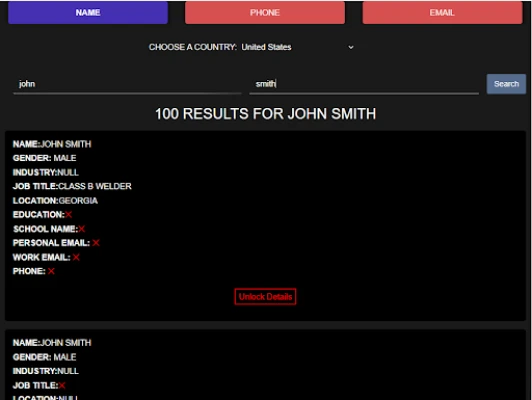The height and width of the screenshot is (400, 532).
Task: Select the CHOOSE A COUNTRY label
Action: pos(192,47)
